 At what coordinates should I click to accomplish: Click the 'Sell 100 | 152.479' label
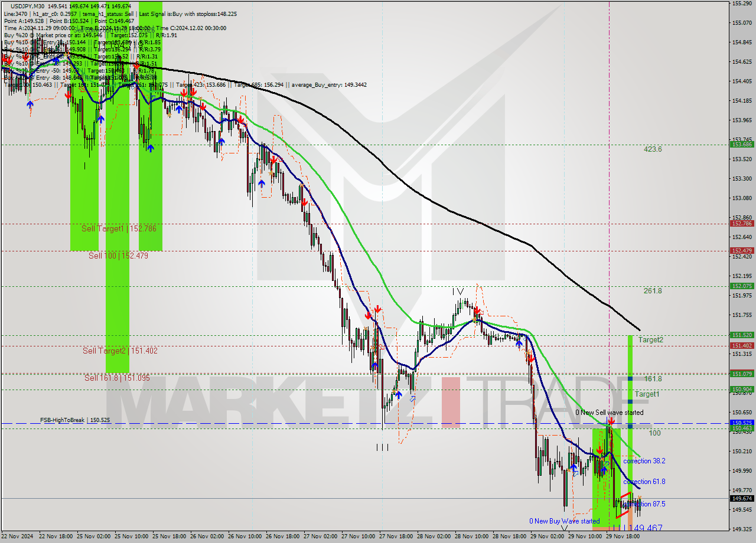(x=118, y=256)
